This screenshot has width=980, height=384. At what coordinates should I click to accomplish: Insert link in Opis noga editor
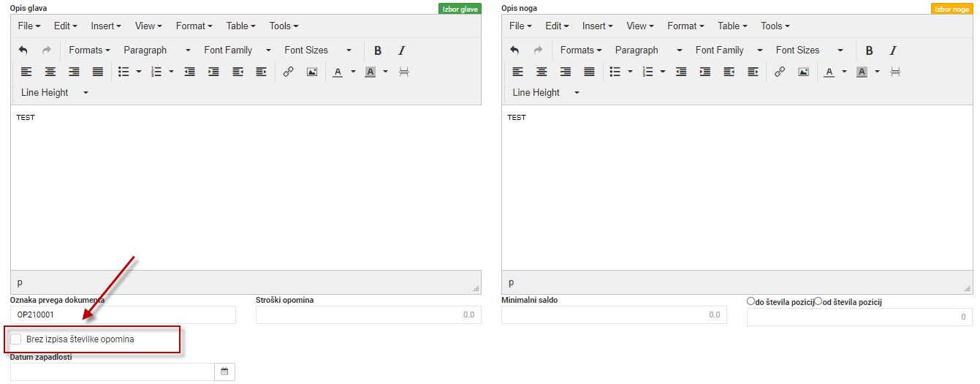780,72
